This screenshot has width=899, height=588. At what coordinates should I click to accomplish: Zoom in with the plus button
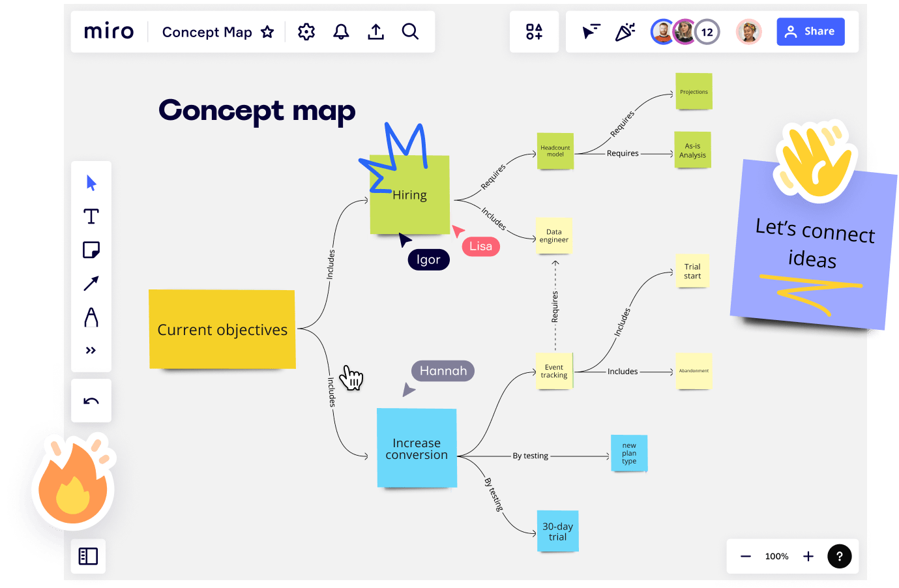pyautogui.click(x=808, y=556)
